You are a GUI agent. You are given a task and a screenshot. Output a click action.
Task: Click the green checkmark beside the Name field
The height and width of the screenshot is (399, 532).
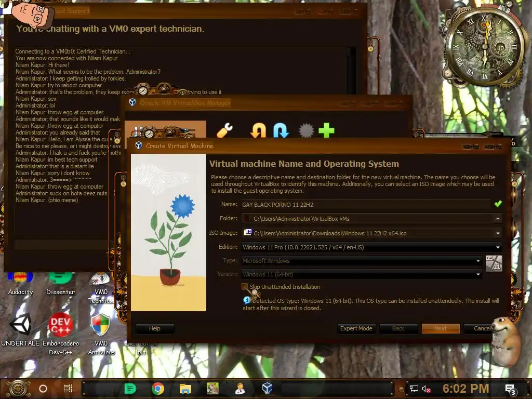(498, 204)
